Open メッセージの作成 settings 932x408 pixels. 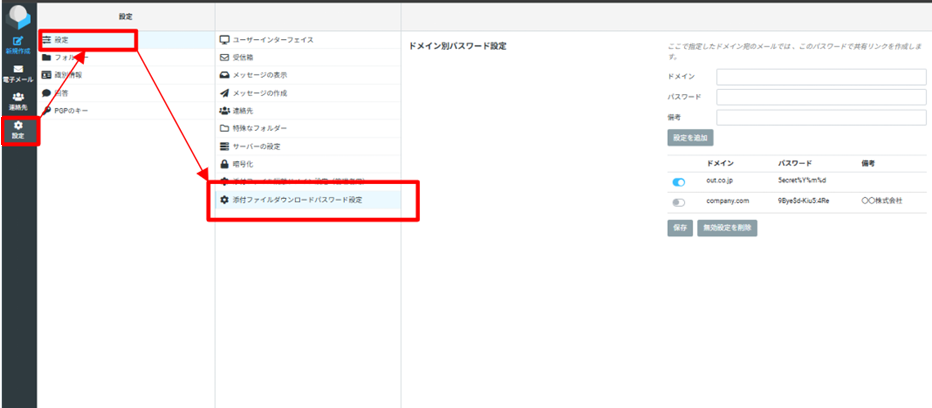click(x=308, y=93)
